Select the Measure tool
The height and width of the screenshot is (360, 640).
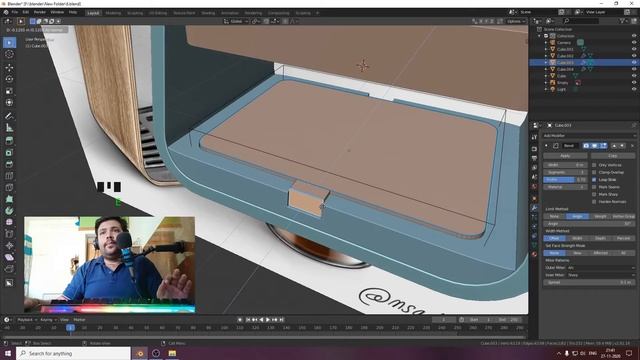point(9,128)
